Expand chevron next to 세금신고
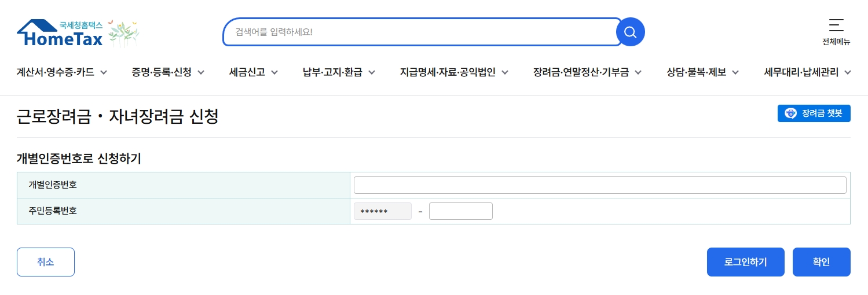Screen dimensions: 868x295 [274, 73]
